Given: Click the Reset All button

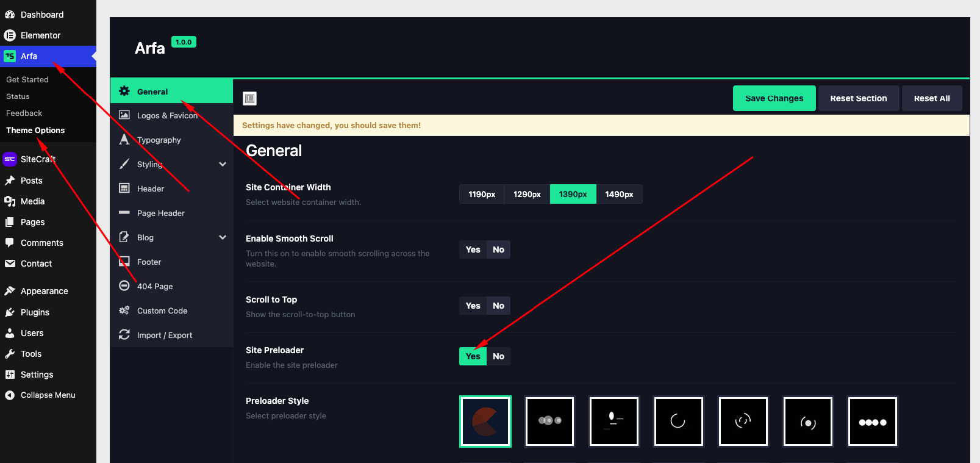Looking at the screenshot, I should point(932,98).
